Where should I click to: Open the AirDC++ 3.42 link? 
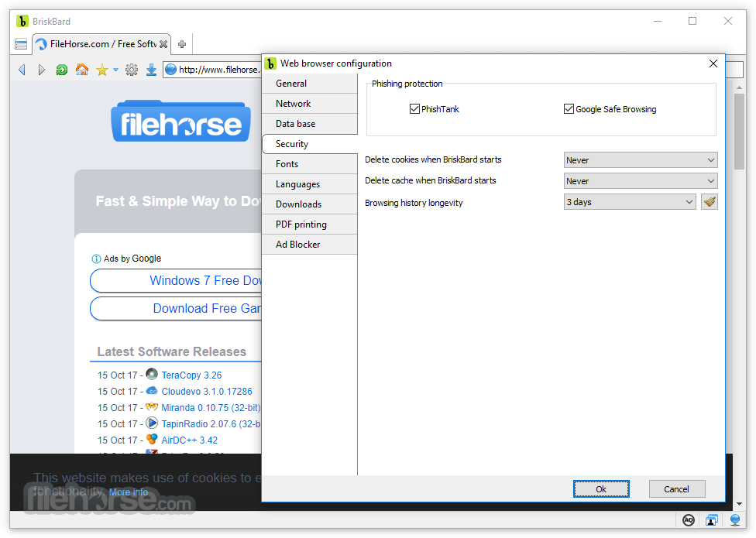(190, 440)
